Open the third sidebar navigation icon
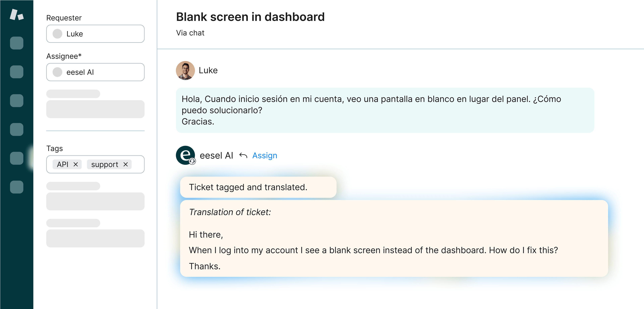This screenshot has height=309, width=644. coord(17,100)
